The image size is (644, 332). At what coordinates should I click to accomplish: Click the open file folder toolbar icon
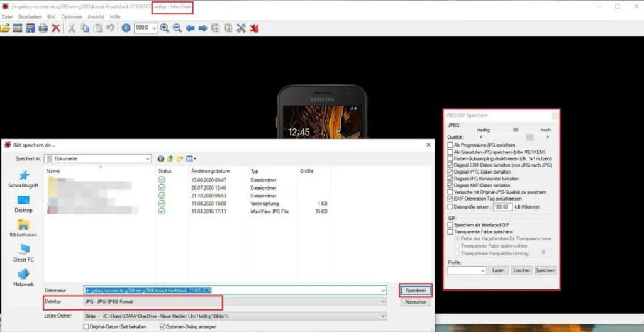pos(5,28)
